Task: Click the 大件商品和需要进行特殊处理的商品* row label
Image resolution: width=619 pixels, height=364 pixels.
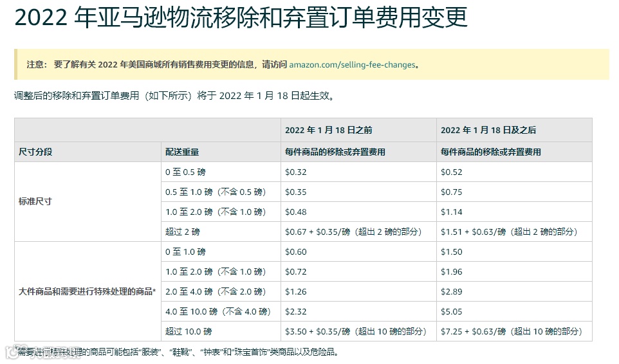Action: (x=88, y=291)
